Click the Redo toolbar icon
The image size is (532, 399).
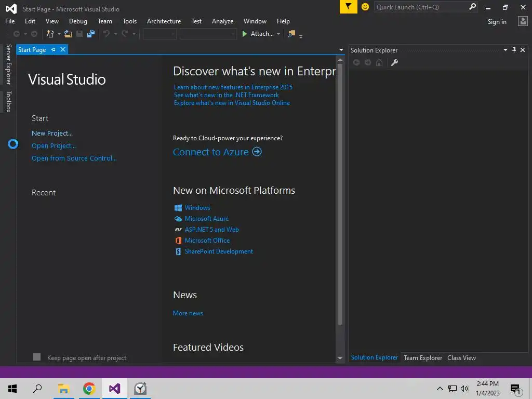(x=125, y=34)
